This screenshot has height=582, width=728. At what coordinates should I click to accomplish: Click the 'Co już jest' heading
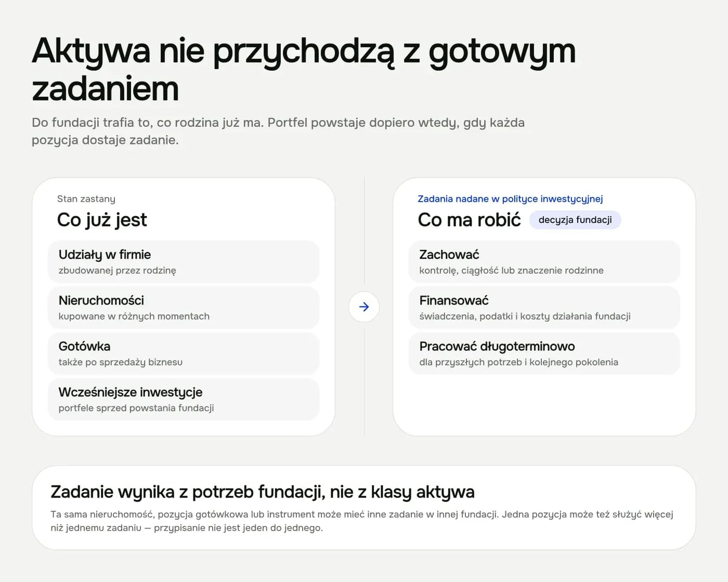(x=102, y=220)
